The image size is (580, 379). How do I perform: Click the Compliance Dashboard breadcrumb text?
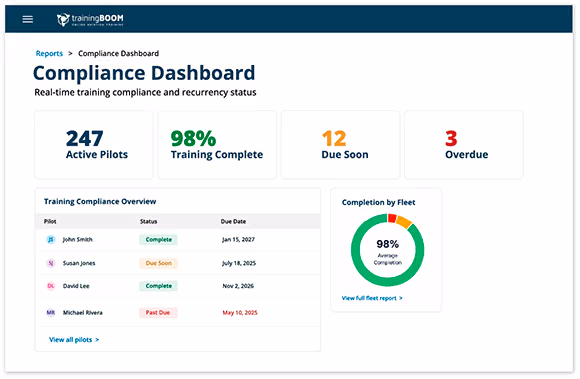(x=118, y=54)
